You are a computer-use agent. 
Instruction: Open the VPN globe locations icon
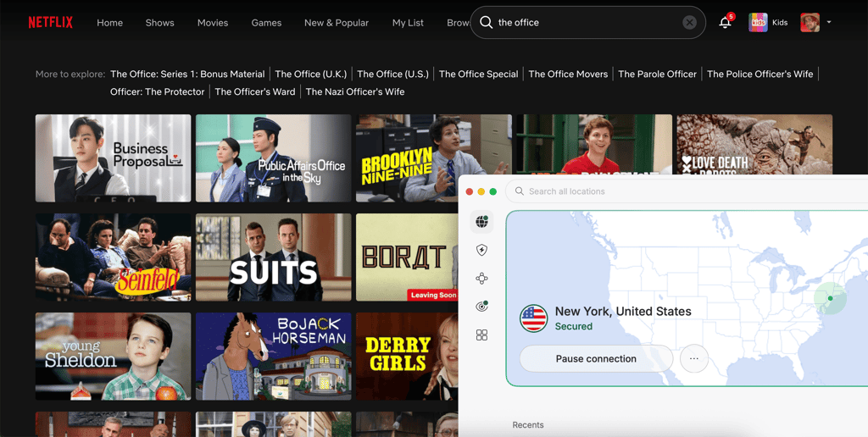(481, 222)
